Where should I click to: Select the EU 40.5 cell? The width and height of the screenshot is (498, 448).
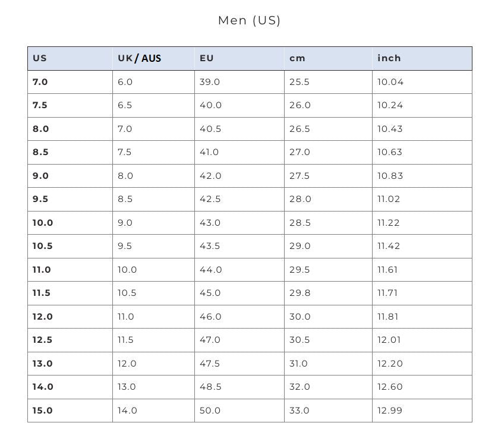pos(210,129)
